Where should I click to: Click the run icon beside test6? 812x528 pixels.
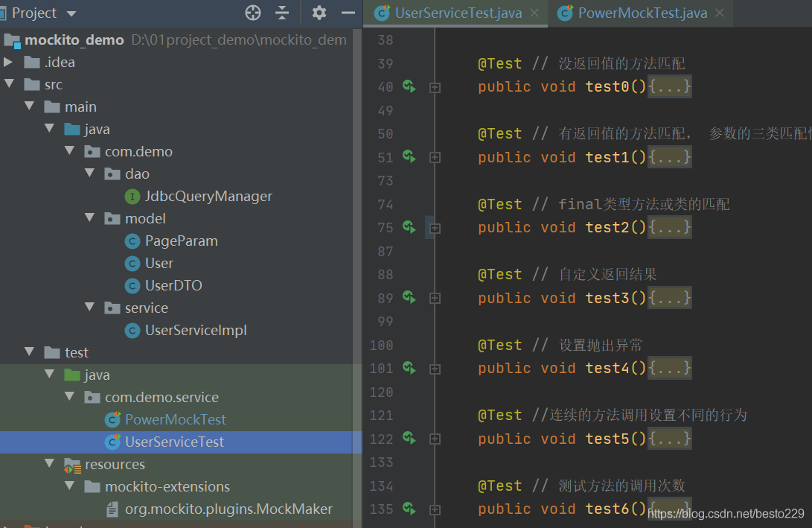point(409,508)
